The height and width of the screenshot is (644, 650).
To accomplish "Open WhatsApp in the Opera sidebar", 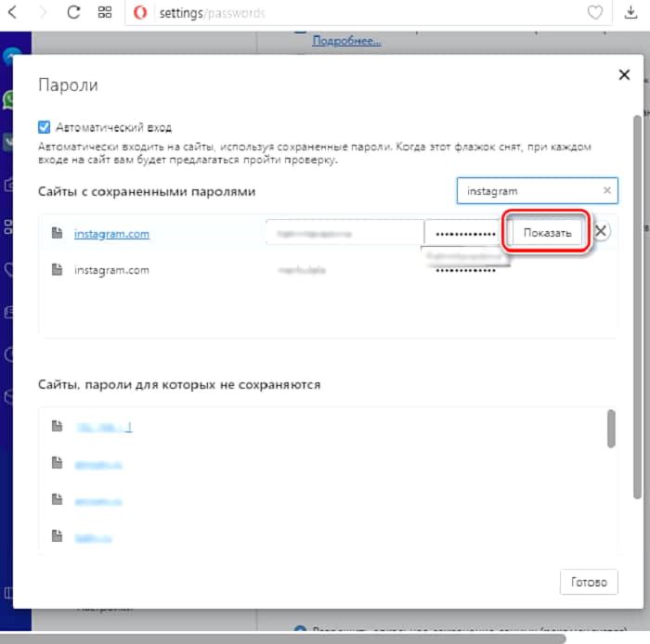I will (7, 100).
